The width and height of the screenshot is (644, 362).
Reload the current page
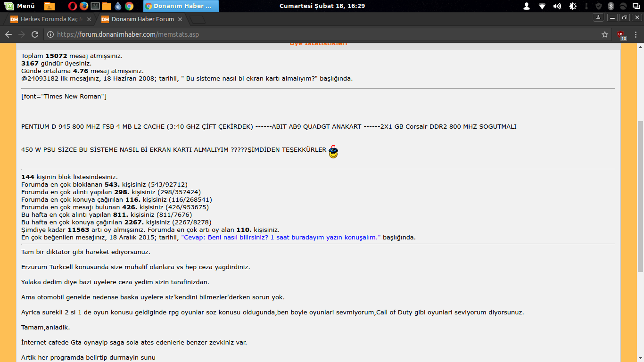coord(35,34)
